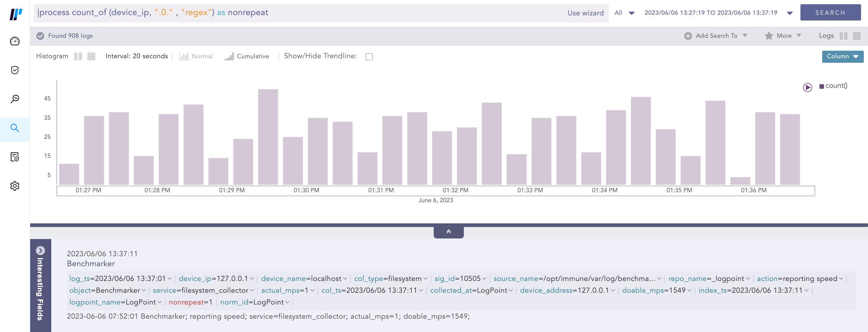Click the LogPoint logo icon

(15, 14)
